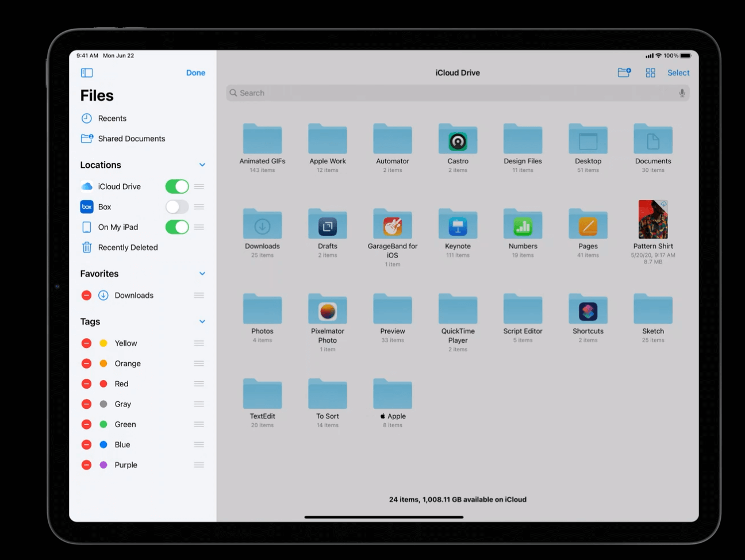This screenshot has height=560, width=745.
Task: Disable the iCloud Drive location switch
Action: pos(177,186)
